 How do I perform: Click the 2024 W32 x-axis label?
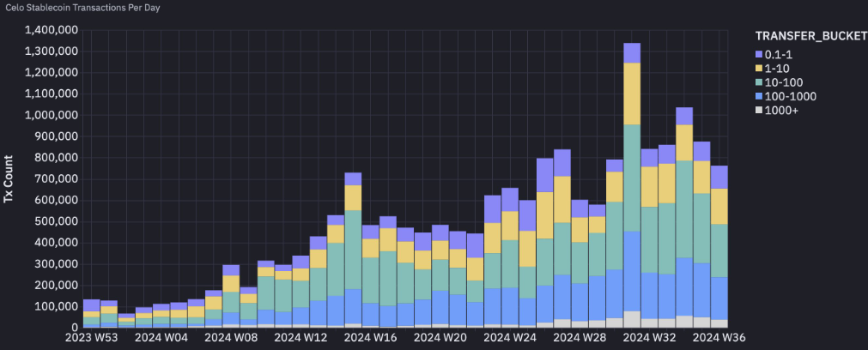pos(649,336)
